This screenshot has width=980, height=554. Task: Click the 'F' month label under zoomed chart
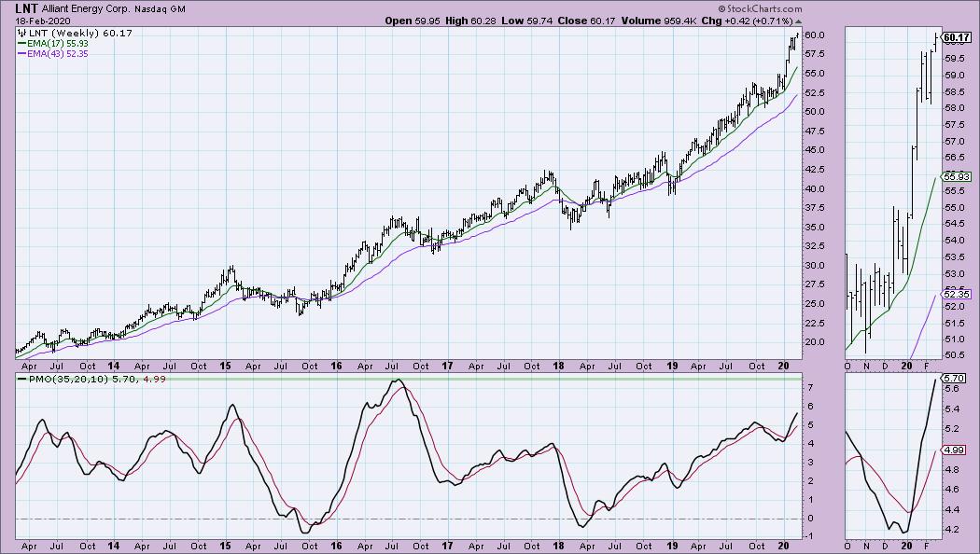click(927, 366)
